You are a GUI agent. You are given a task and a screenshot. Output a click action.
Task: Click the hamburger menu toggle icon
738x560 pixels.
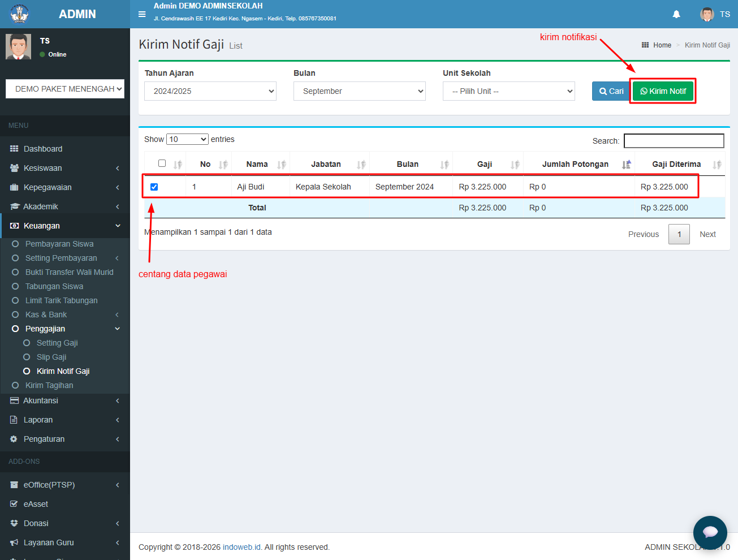tap(142, 14)
